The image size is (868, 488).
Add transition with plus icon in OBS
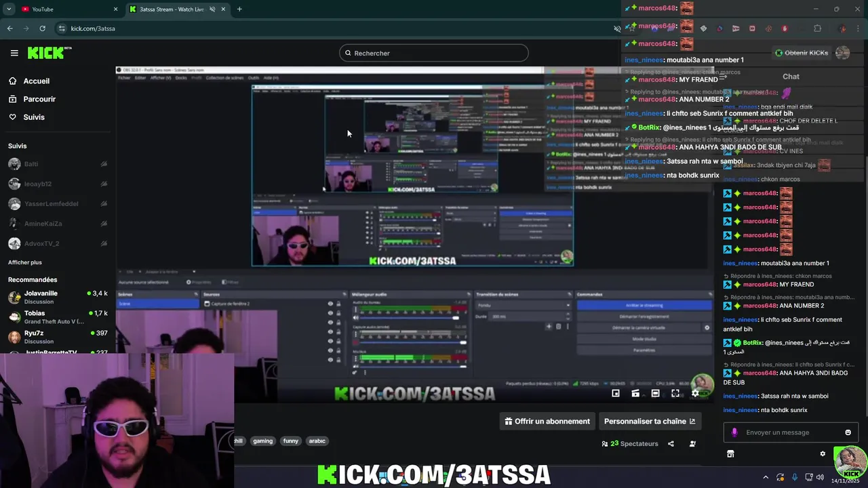[549, 327]
